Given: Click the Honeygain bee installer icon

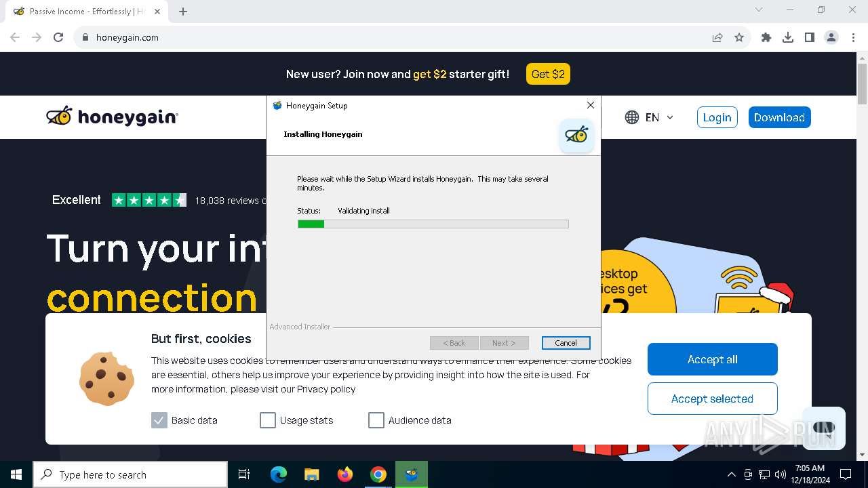Looking at the screenshot, I should point(576,135).
